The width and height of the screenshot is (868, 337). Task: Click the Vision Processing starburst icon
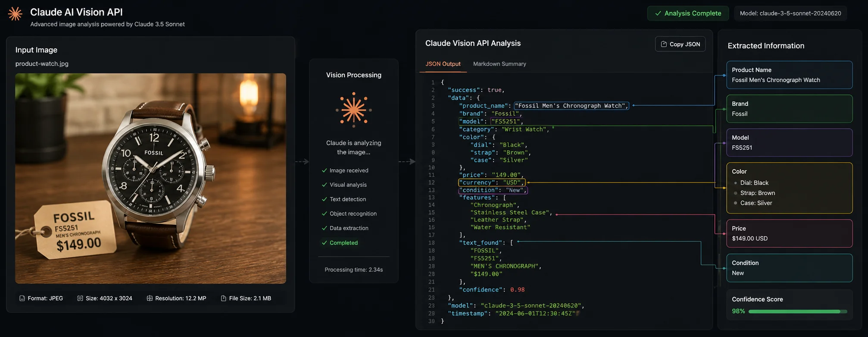(x=353, y=110)
